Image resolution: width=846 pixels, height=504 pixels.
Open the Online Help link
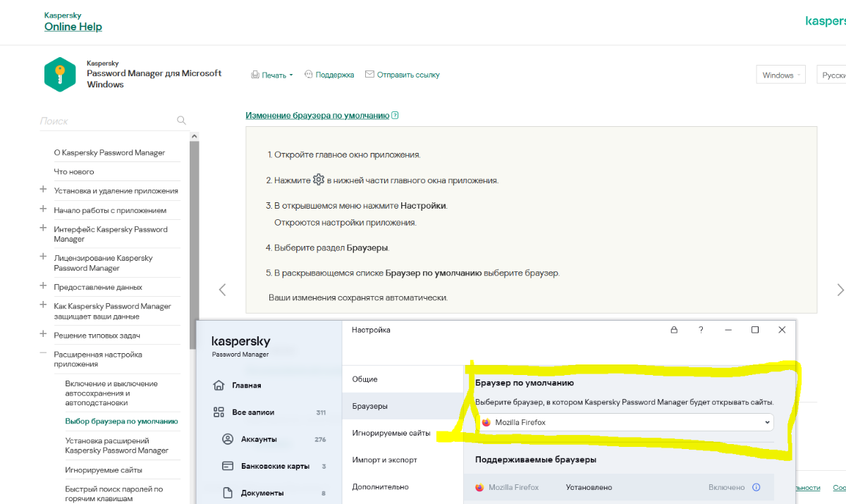click(73, 27)
